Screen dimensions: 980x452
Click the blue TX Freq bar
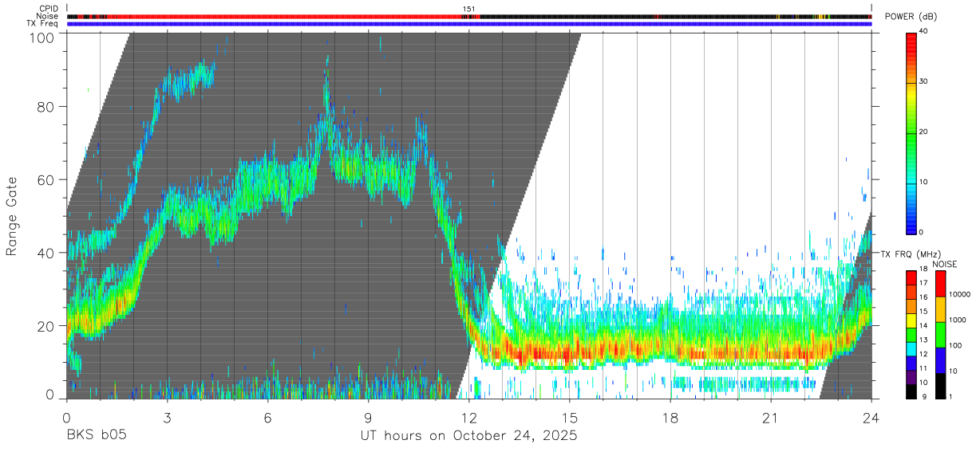click(469, 23)
